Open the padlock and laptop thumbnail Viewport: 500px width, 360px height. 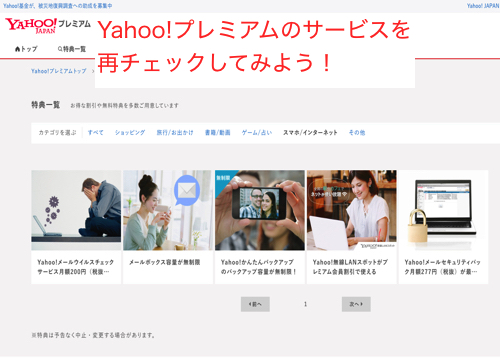tap(444, 210)
